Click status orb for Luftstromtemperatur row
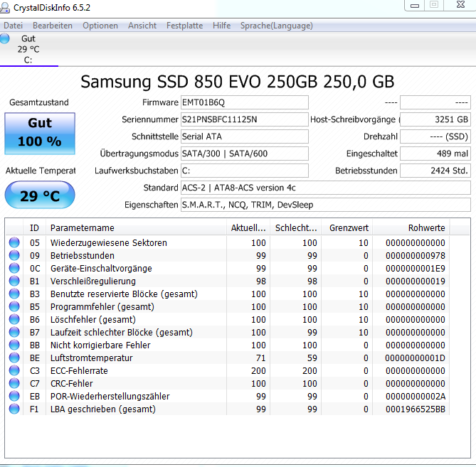This screenshot has width=476, height=467. [x=14, y=358]
